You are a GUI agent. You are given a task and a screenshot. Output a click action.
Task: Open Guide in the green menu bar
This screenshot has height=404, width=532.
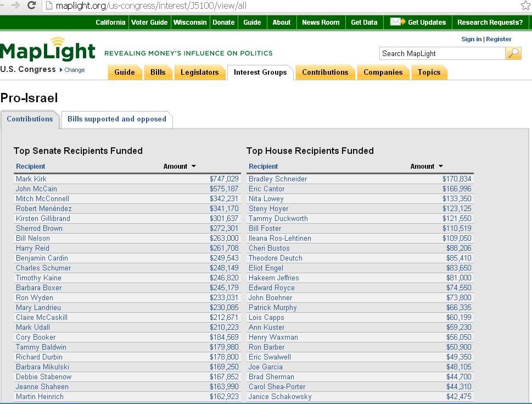[x=252, y=23]
